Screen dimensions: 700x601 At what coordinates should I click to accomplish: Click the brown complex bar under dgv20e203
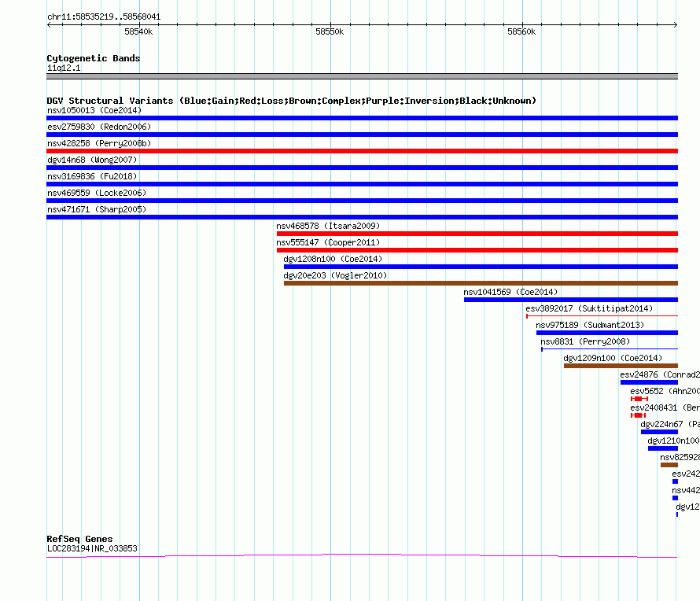pos(481,283)
